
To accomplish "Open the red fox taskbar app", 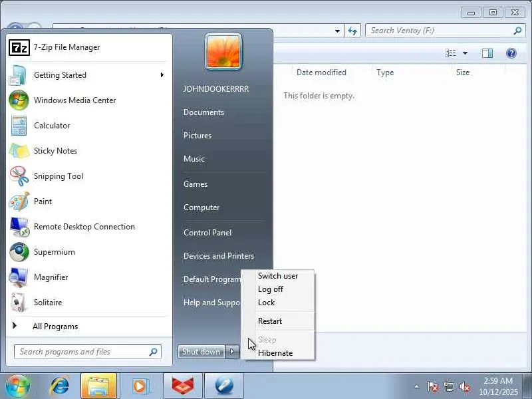I will pyautogui.click(x=183, y=386).
